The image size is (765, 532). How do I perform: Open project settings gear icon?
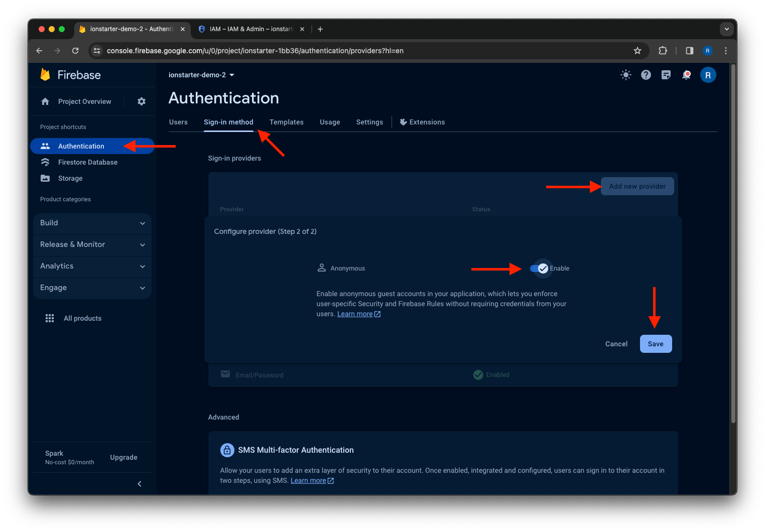[x=142, y=101]
